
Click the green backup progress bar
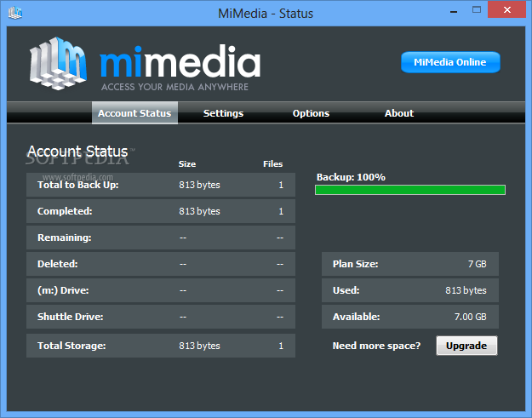[x=410, y=190]
